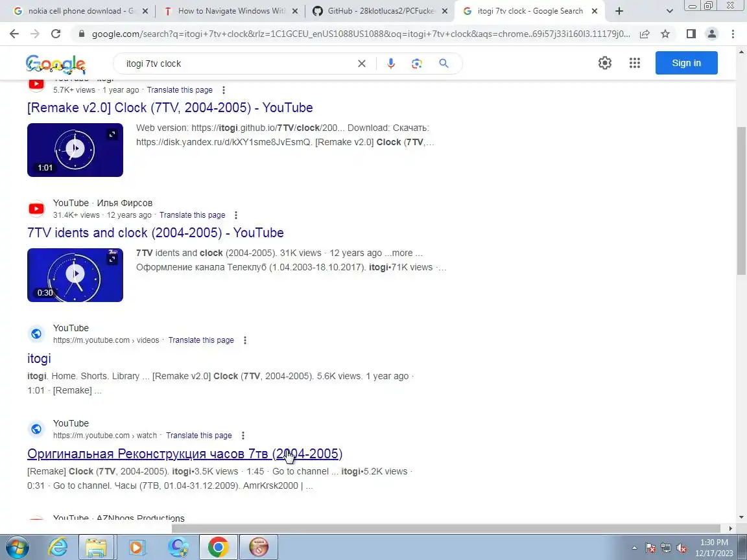Viewport: 747px width, 560px height.
Task: Click the site lock icon in address bar
Action: tap(82, 34)
